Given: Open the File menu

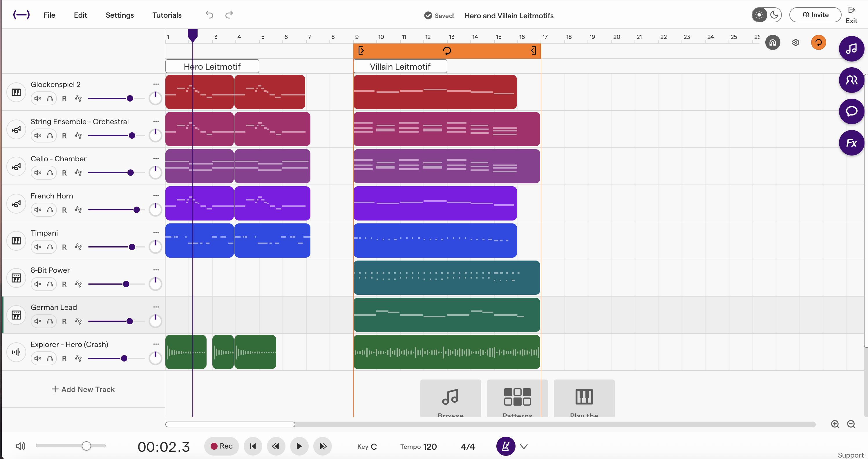Looking at the screenshot, I should click(x=49, y=15).
